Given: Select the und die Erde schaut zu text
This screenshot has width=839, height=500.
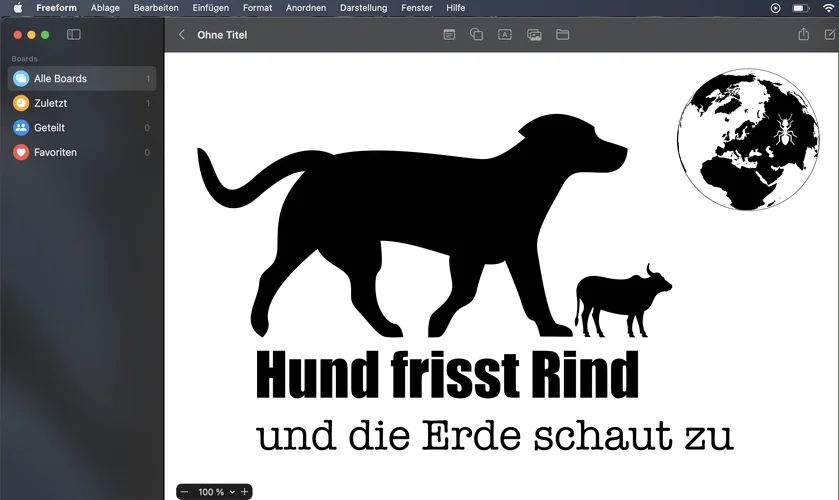Looking at the screenshot, I should point(494,436).
